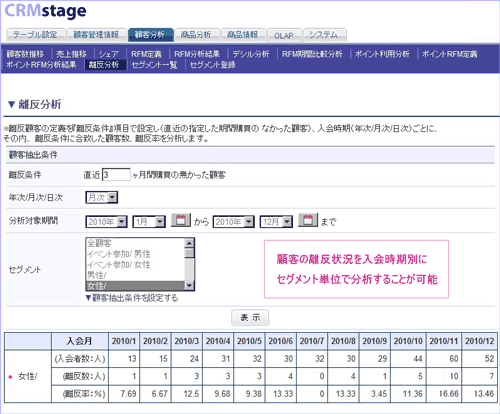Open the 月次 period type dropdown
Image resolution: width=500 pixels, height=414 pixels.
[102, 197]
